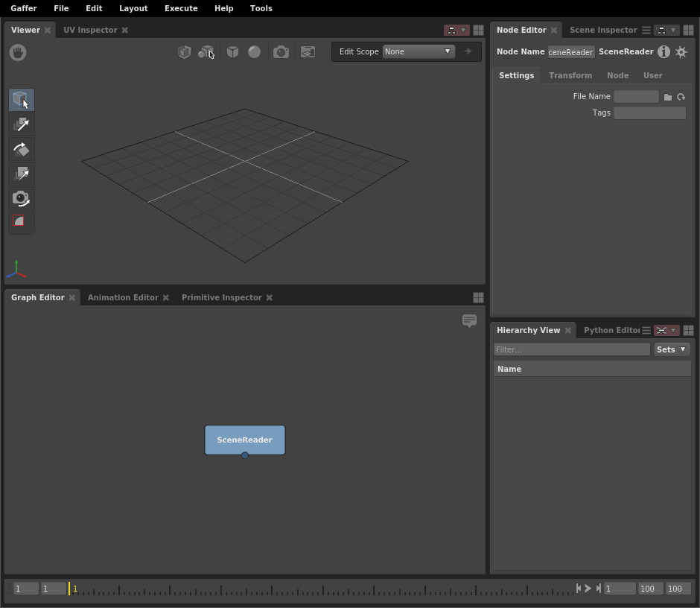
Task: Select the Scale Tool icon
Action: tap(21, 174)
